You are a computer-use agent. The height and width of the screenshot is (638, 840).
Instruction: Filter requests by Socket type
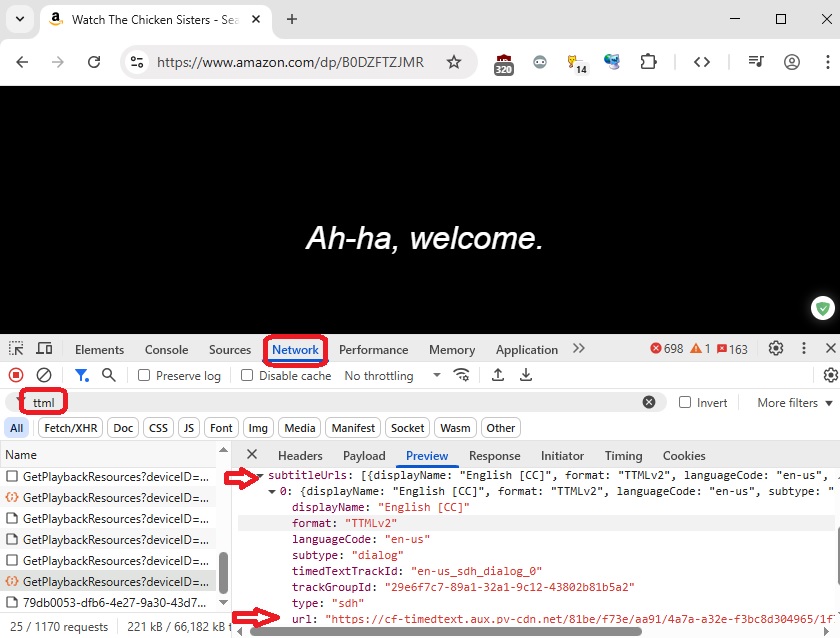407,428
